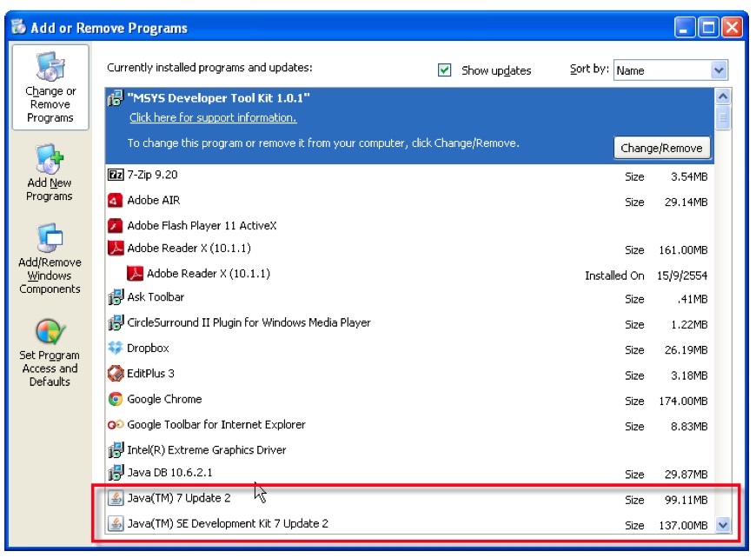Click the scrollbar down arrow

[723, 525]
